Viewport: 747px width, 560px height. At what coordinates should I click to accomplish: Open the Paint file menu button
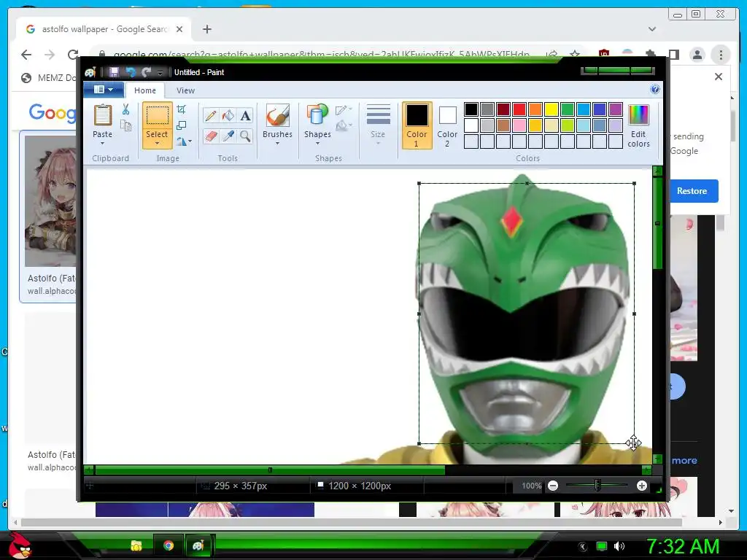point(104,90)
